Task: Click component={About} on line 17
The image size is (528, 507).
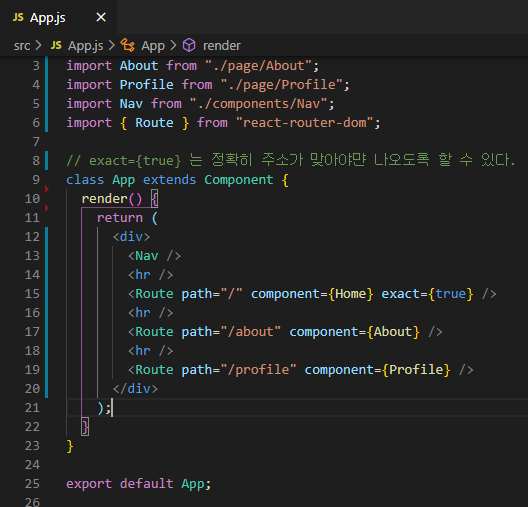Action: click(355, 332)
